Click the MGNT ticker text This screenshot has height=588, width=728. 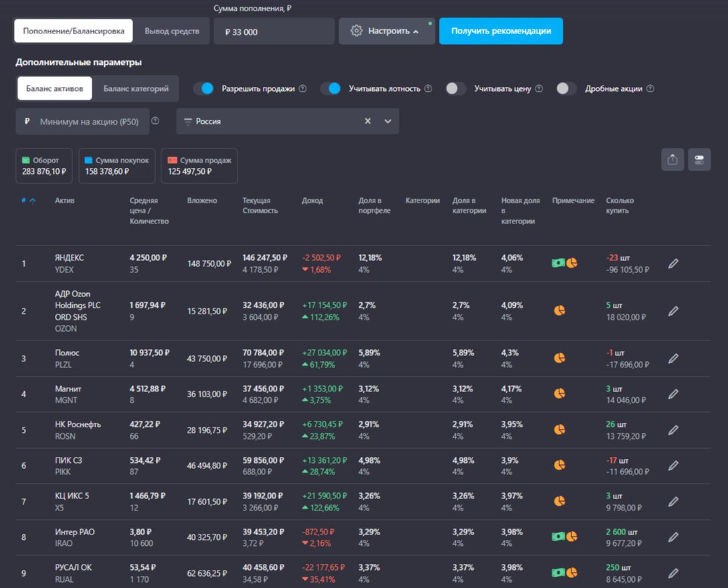(x=66, y=400)
